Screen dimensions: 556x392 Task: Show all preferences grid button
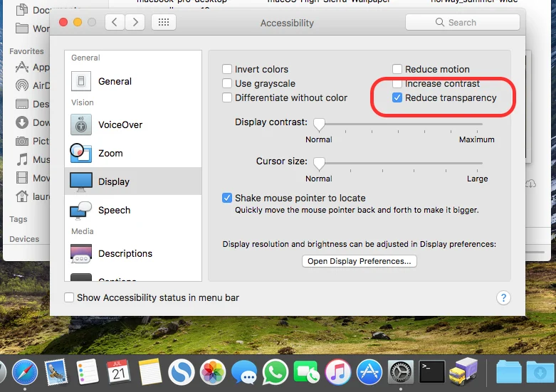tap(164, 22)
